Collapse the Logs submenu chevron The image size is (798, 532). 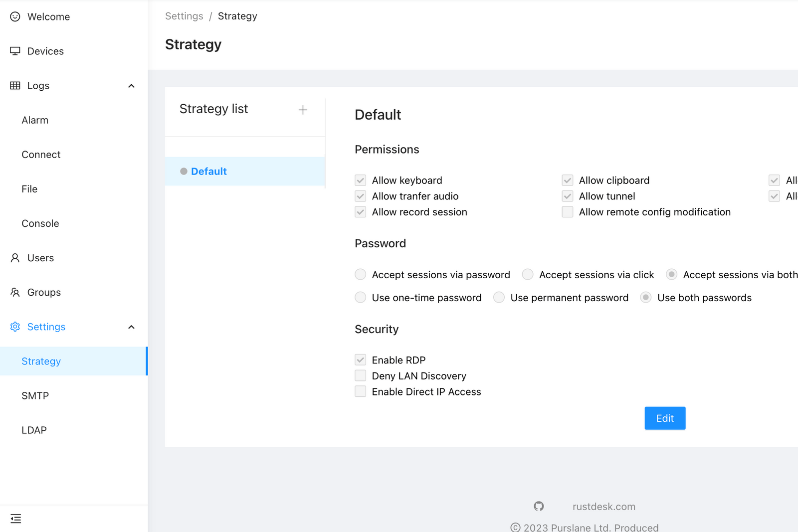[132, 86]
